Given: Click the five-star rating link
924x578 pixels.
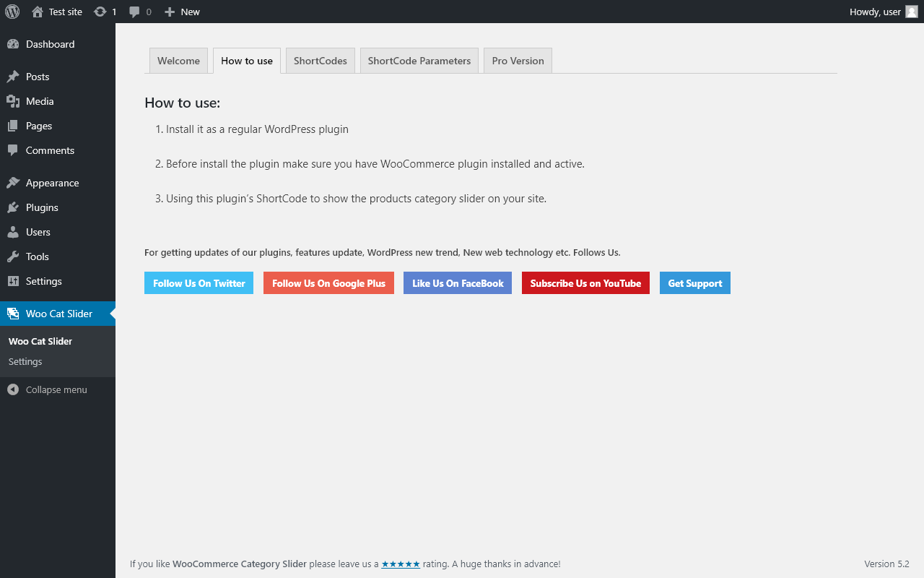Looking at the screenshot, I should [x=401, y=564].
